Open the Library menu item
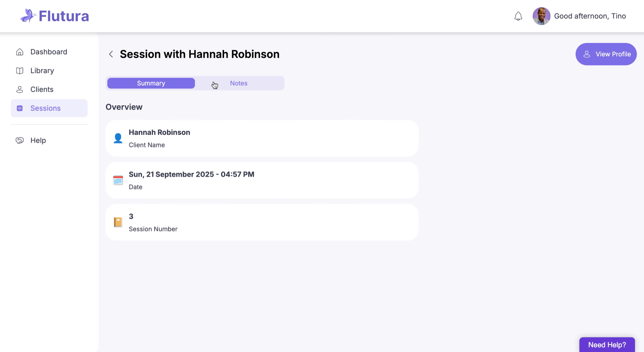Viewport: 644px width, 352px height. pos(42,71)
